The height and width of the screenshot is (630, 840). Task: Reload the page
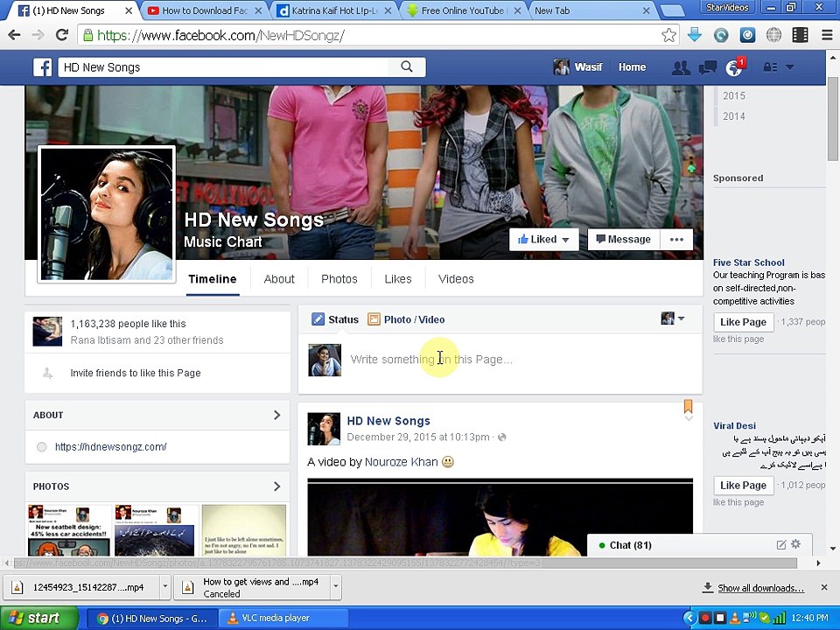coord(62,35)
